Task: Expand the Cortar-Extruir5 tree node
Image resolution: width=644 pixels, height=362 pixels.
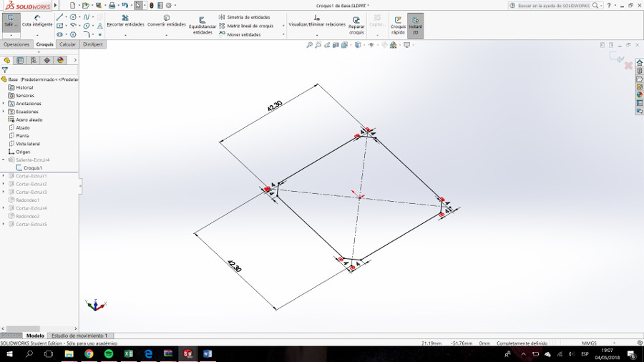Action: click(x=4, y=224)
